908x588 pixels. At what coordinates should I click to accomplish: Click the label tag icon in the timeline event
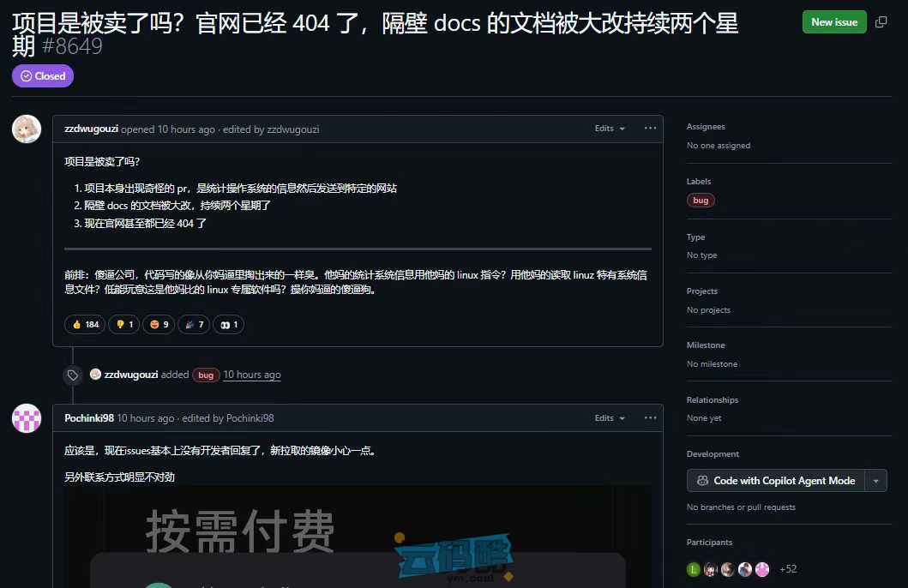pos(72,374)
